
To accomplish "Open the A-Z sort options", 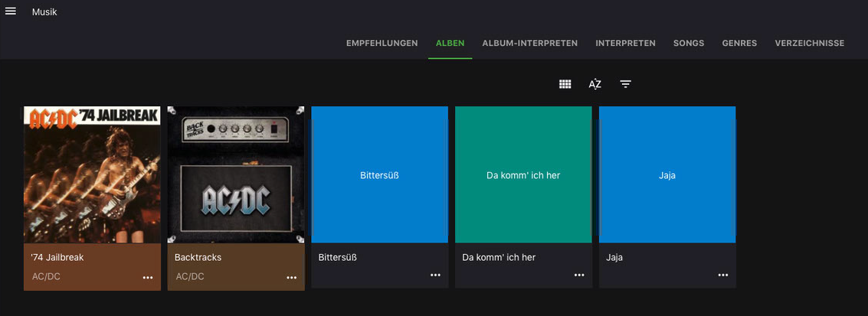I will pyautogui.click(x=595, y=84).
